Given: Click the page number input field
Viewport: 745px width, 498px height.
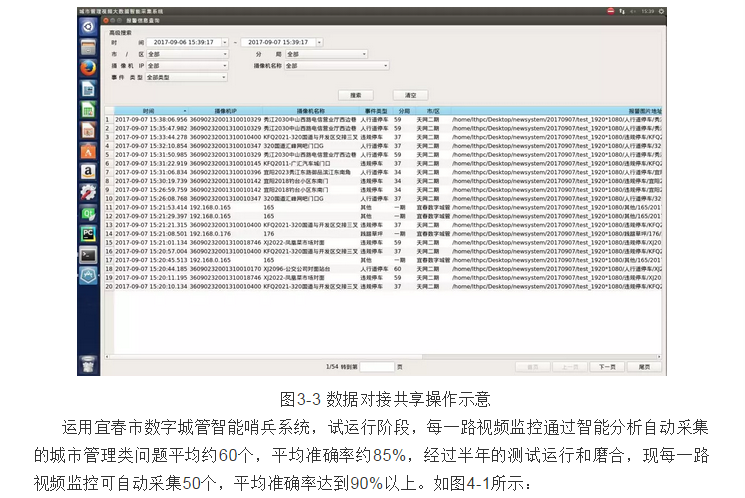Looking at the screenshot, I should pyautogui.click(x=377, y=367).
